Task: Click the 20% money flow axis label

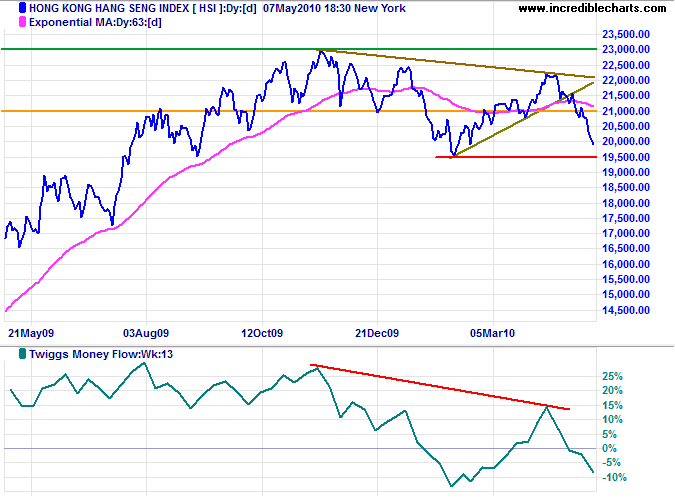Action: pyautogui.click(x=612, y=390)
